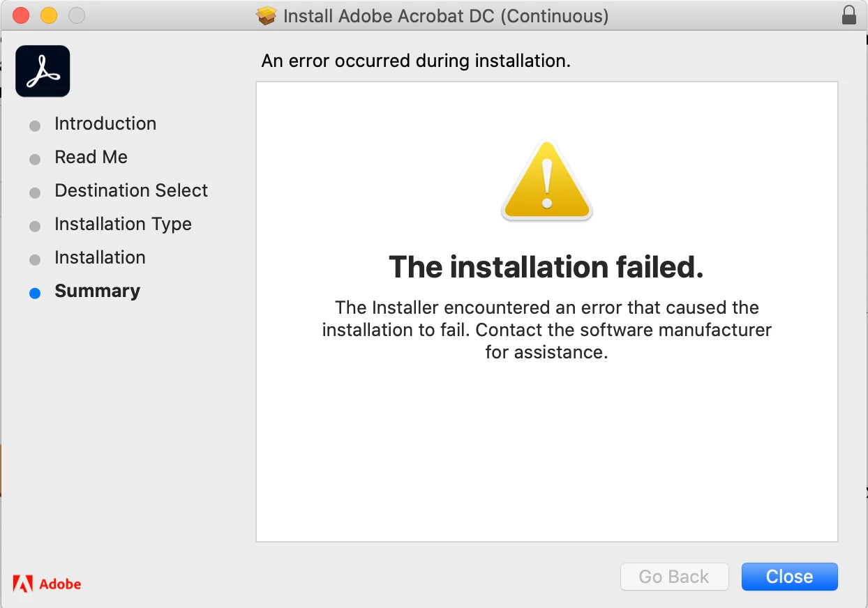Click the 'An error occurred during installation' text
Image resolution: width=868 pixels, height=608 pixels.
click(x=416, y=61)
